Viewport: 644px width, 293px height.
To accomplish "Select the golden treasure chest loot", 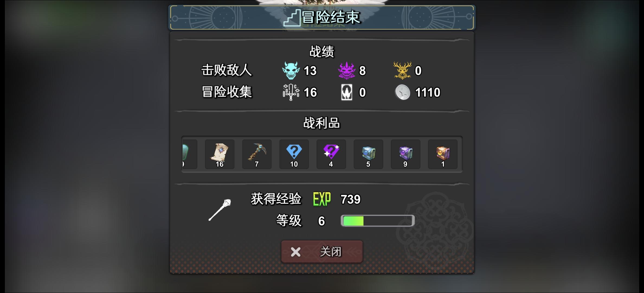I will pyautogui.click(x=443, y=154).
